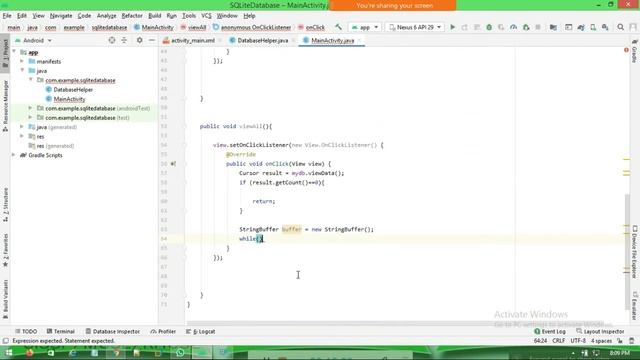Image resolution: width=640 pixels, height=360 pixels.
Task: Switch to the activity_main.xml tab
Action: coord(192,40)
